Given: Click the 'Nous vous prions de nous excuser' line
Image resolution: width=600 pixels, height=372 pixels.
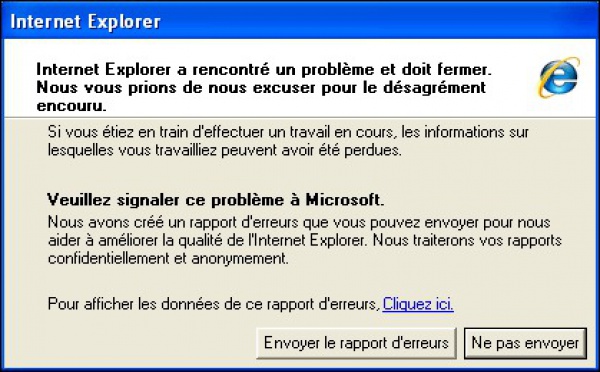Looking at the screenshot, I should point(261,88).
